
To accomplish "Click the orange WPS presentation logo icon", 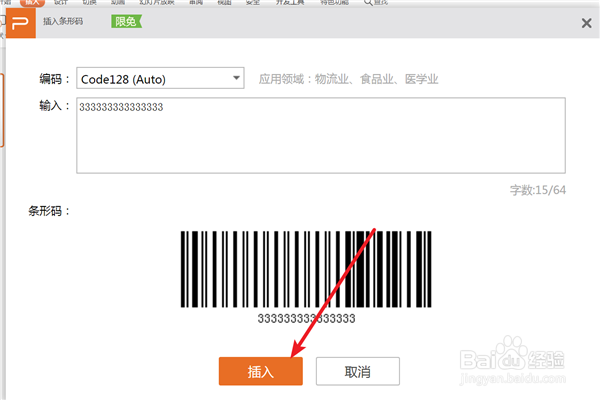I will pyautogui.click(x=21, y=23).
